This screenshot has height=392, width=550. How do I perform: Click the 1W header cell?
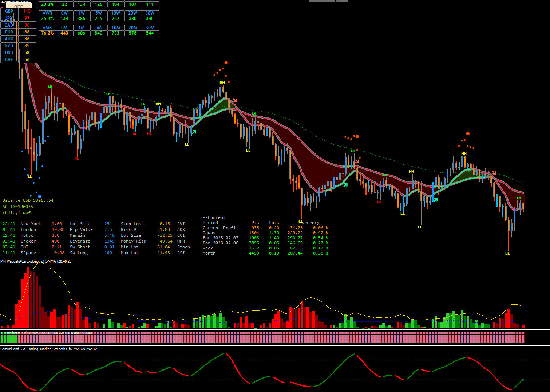82,13
